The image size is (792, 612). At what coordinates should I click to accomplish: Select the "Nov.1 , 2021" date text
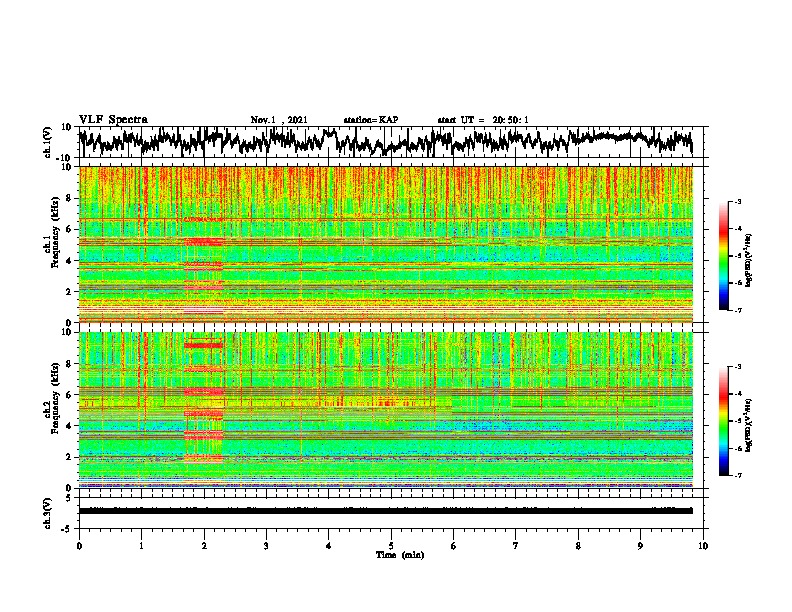279,120
